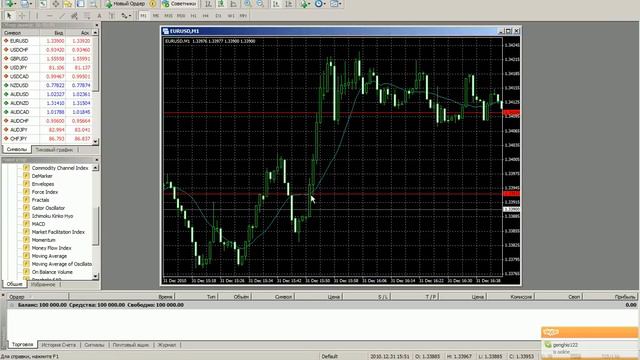
Task: Open the indicators list dropdown
Action: click(x=305, y=4)
